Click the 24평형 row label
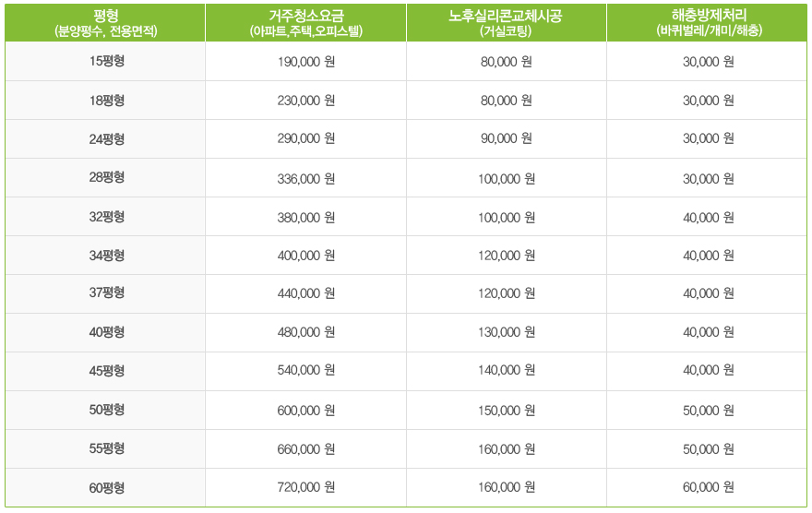 (x=107, y=138)
